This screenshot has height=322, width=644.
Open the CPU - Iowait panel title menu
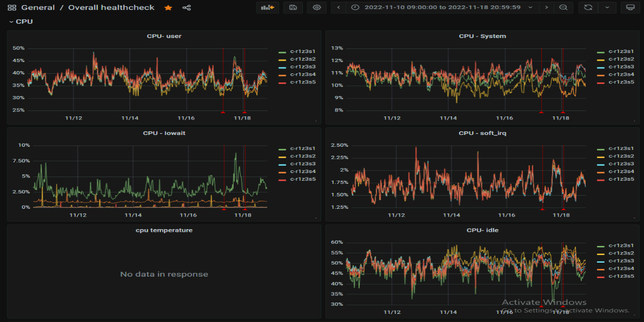click(164, 133)
